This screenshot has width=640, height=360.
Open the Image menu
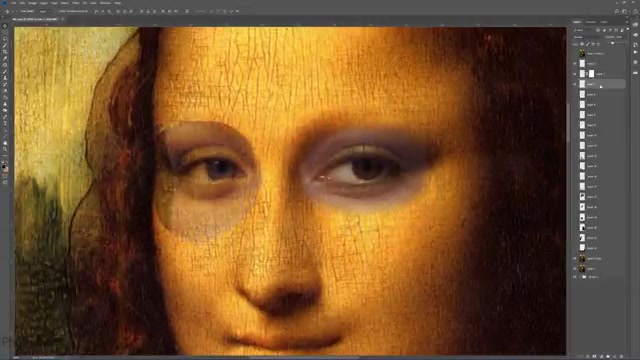point(32,3)
